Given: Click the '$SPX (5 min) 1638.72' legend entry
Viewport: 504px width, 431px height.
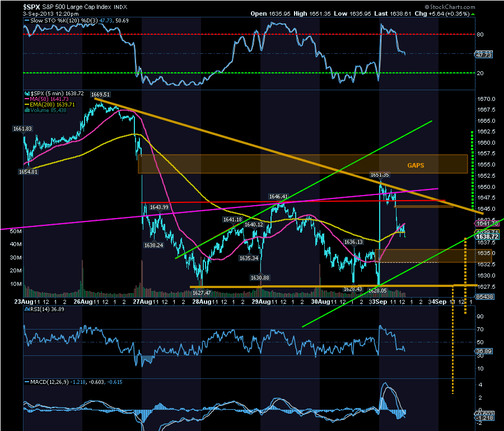Looking at the screenshot, I should point(57,93).
